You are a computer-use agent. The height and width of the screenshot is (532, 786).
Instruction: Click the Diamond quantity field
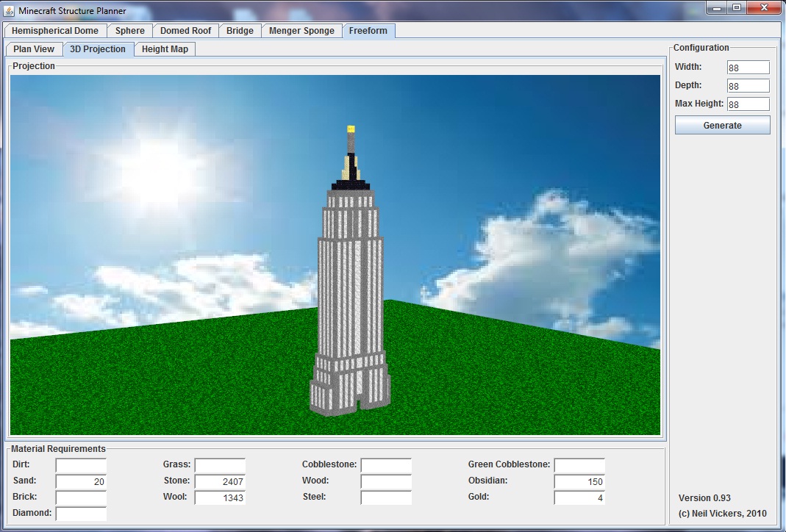[x=81, y=514]
